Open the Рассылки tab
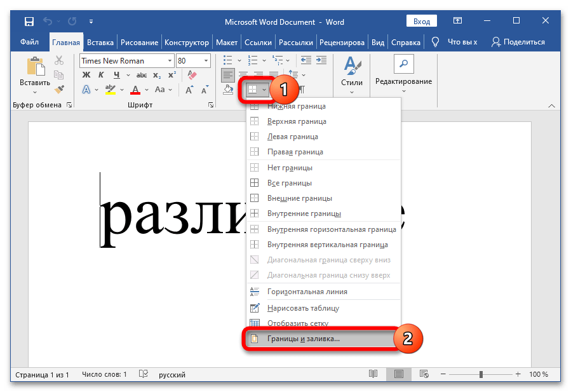571x392 pixels. click(296, 43)
